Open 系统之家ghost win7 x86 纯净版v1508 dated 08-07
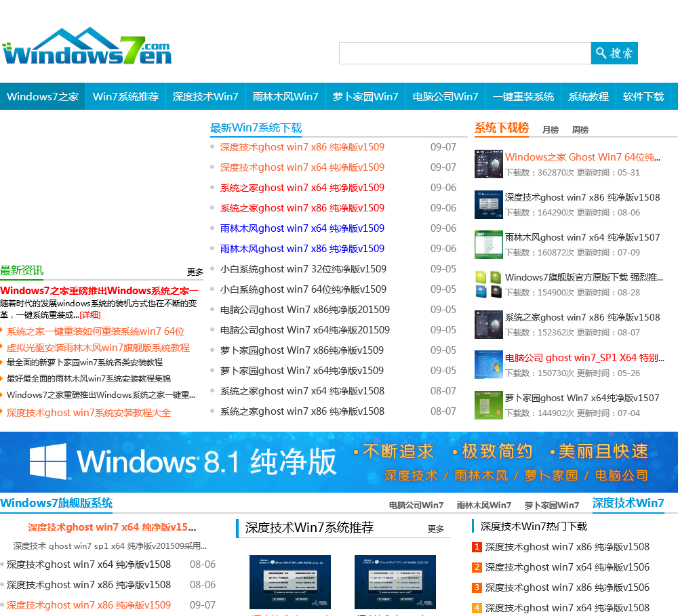The height and width of the screenshot is (616, 678). pos(302,411)
